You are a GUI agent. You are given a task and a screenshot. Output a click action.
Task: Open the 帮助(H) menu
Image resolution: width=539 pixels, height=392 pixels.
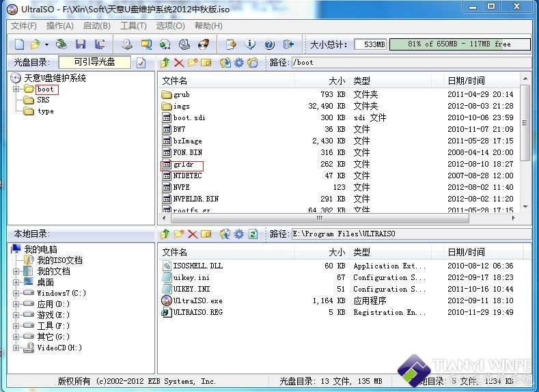[x=208, y=26]
